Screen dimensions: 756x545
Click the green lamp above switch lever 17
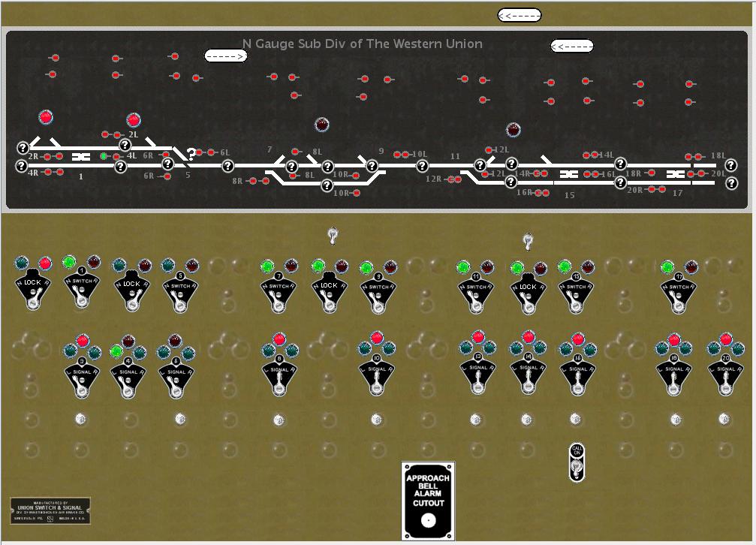tap(667, 267)
